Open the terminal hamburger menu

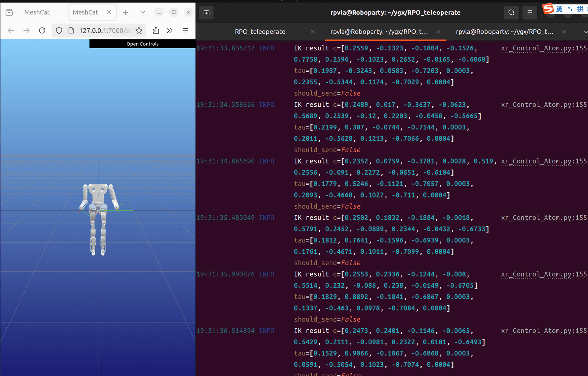(x=530, y=13)
